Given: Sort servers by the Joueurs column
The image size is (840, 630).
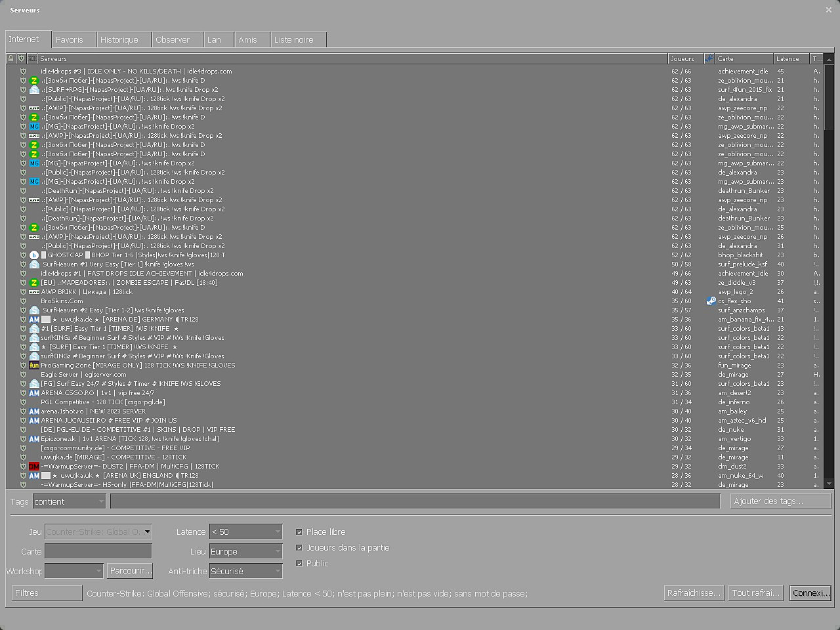Looking at the screenshot, I should pos(686,58).
